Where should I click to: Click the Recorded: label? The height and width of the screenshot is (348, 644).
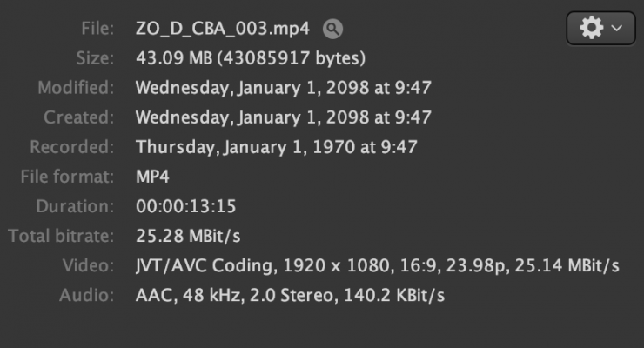point(72,147)
